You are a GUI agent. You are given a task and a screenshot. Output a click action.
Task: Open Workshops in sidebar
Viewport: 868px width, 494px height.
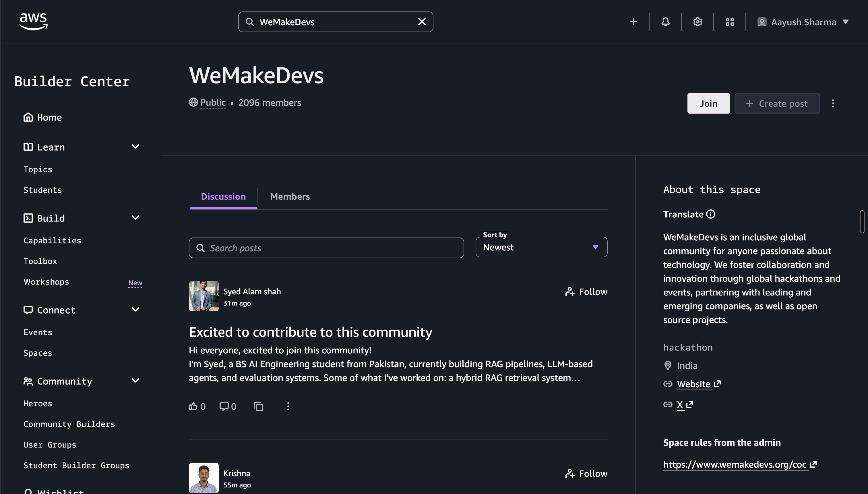46,282
